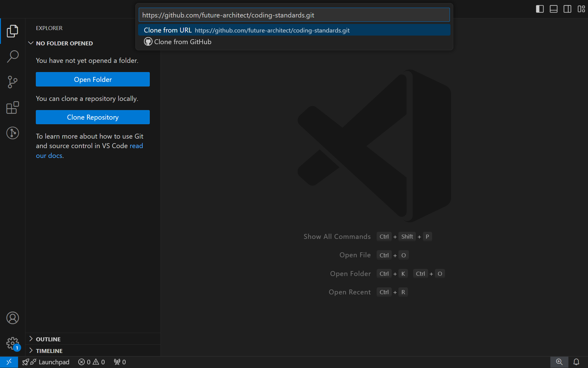Viewport: 588px width, 368px height.
Task: Click the Open Folder button
Action: coord(93,79)
